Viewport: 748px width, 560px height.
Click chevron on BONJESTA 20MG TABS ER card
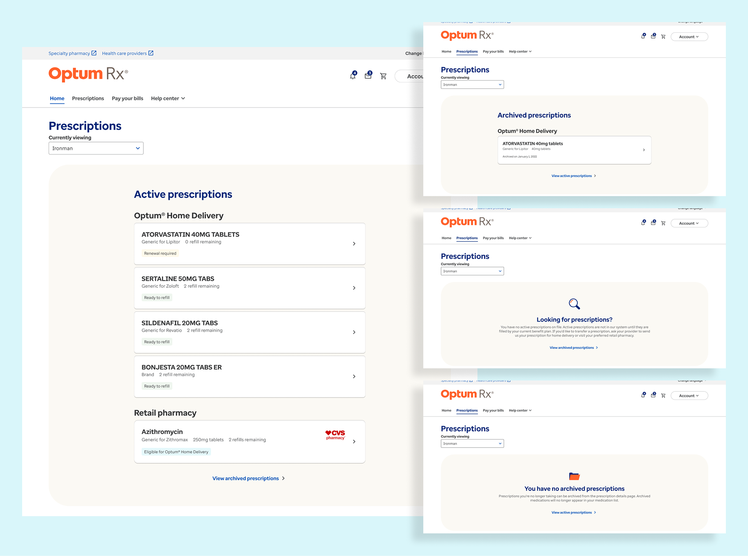[x=354, y=377]
